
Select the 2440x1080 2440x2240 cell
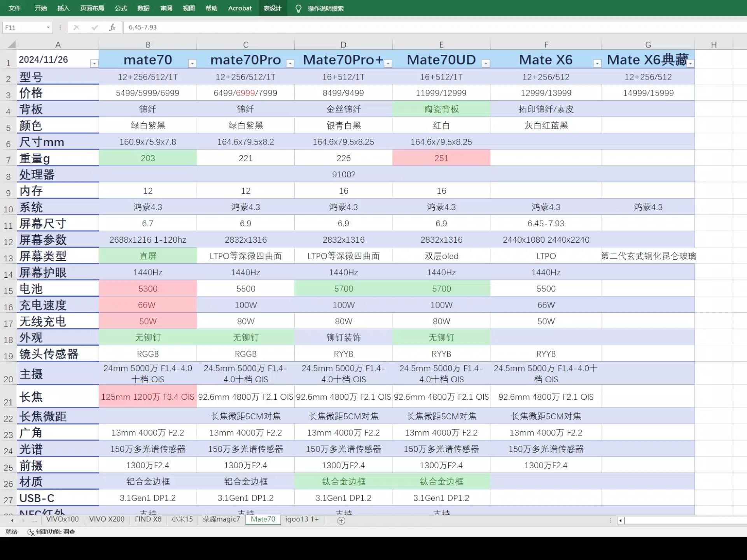coord(546,240)
